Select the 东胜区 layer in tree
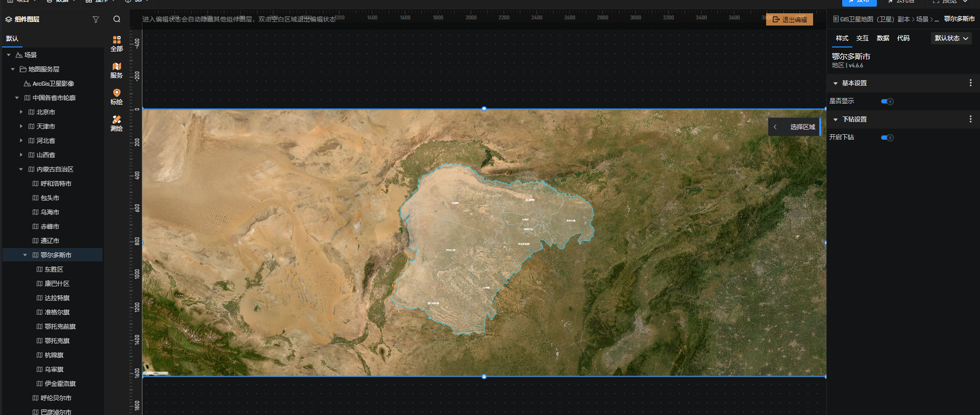Viewport: 980px width, 415px height. click(x=54, y=270)
